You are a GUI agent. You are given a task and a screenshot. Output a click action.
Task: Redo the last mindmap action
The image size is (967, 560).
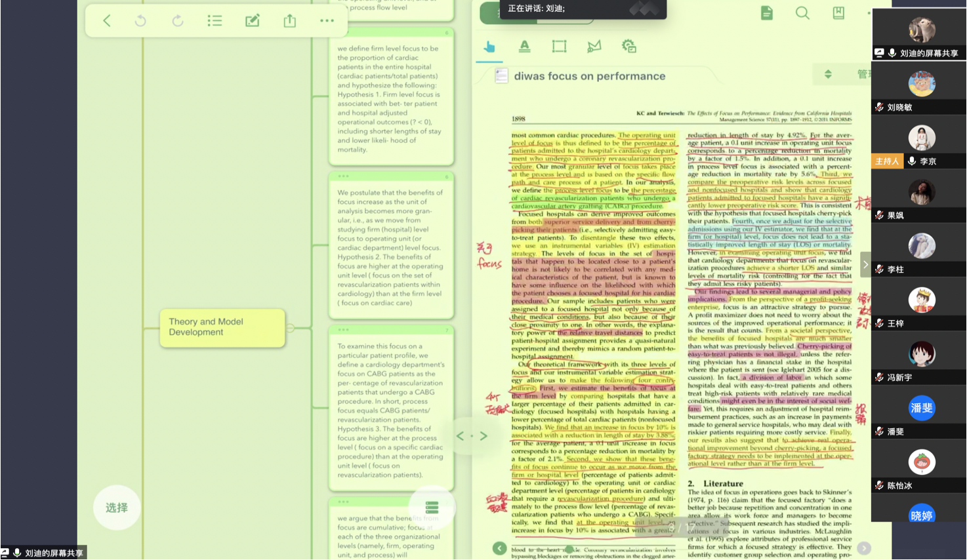178,21
